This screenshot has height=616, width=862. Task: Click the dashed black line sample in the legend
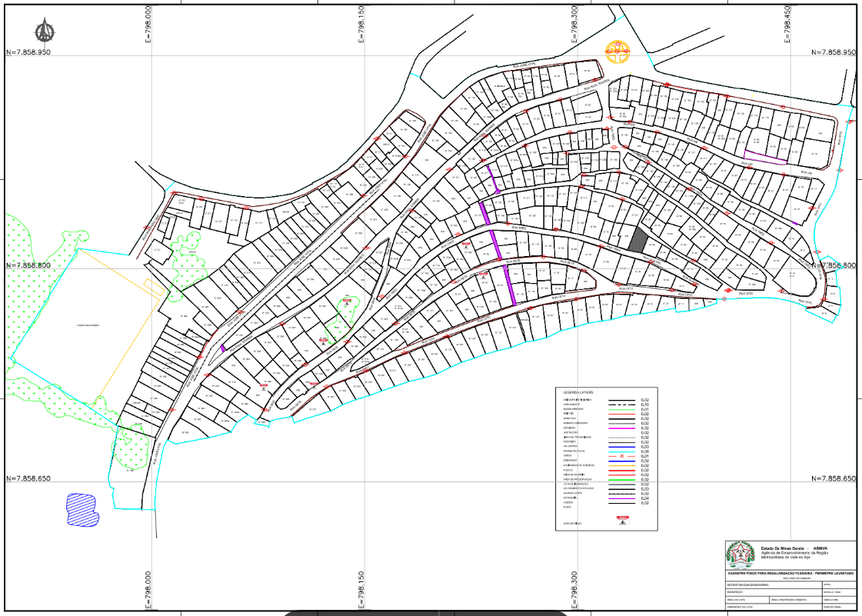(622, 405)
